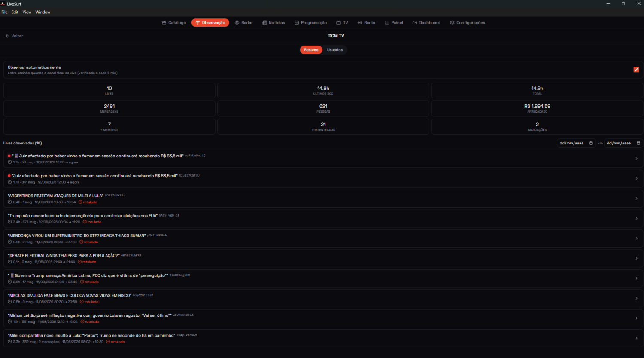Open the calendar picker icon of the first date field
The image size is (644, 358).
click(x=591, y=143)
